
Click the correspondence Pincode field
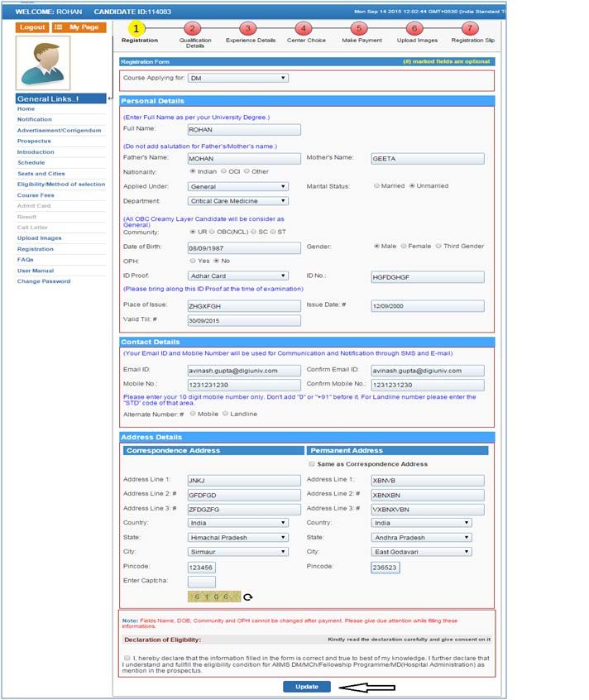(202, 568)
